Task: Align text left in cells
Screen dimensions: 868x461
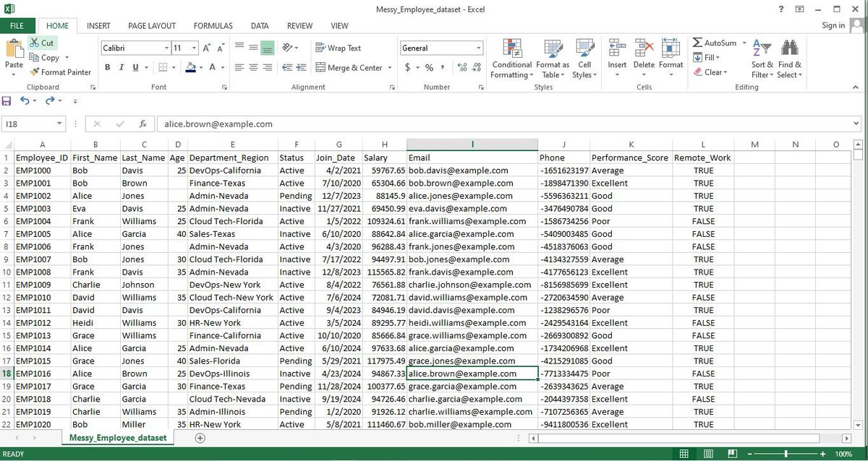Action: [x=239, y=67]
